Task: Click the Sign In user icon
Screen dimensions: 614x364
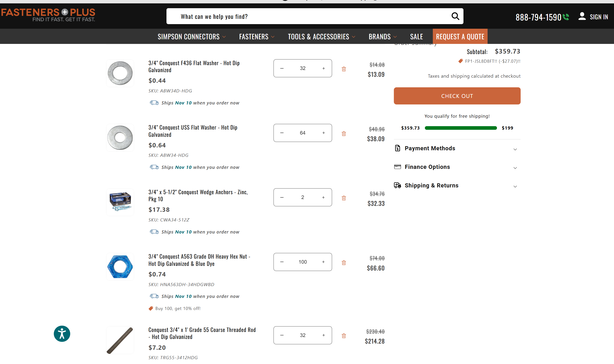Action: tap(582, 16)
